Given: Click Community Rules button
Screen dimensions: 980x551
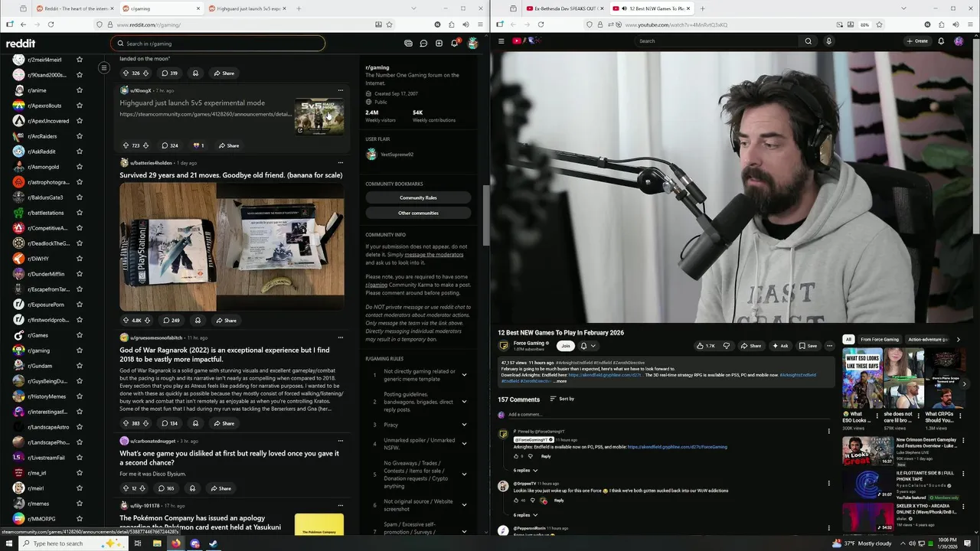Looking at the screenshot, I should [418, 197].
